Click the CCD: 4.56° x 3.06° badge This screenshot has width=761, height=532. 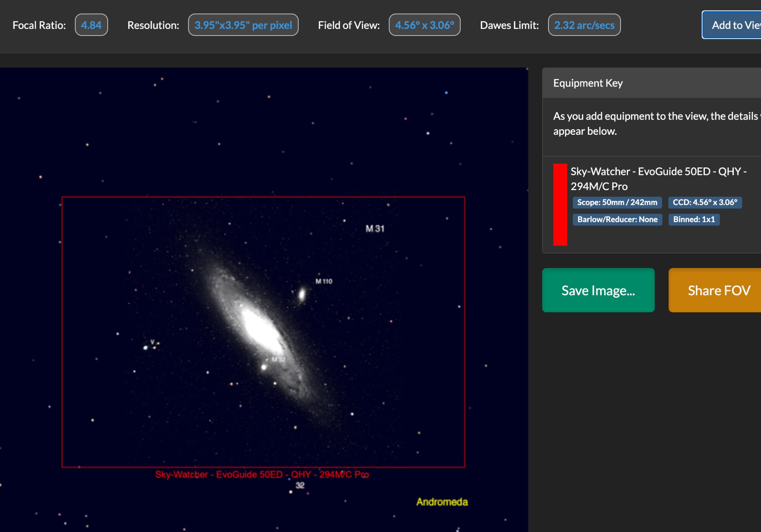pyautogui.click(x=705, y=202)
